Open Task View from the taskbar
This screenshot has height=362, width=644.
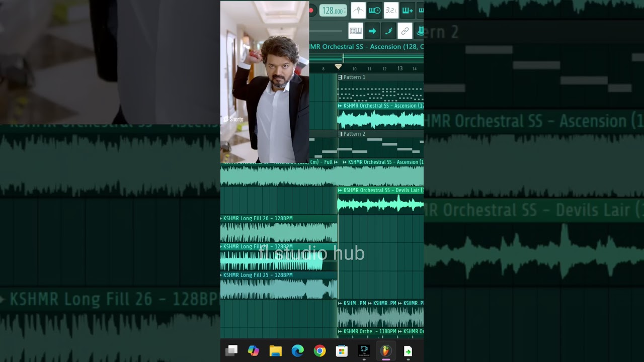[x=231, y=351]
